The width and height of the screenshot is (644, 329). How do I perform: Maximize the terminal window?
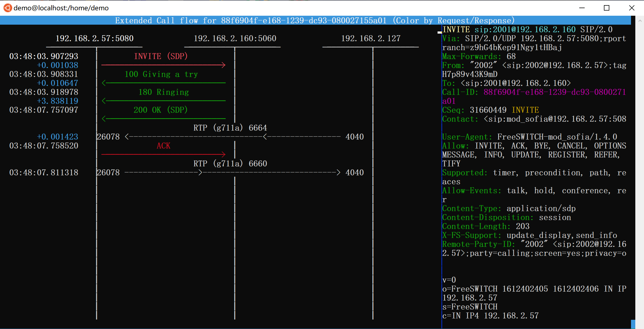[x=607, y=8]
